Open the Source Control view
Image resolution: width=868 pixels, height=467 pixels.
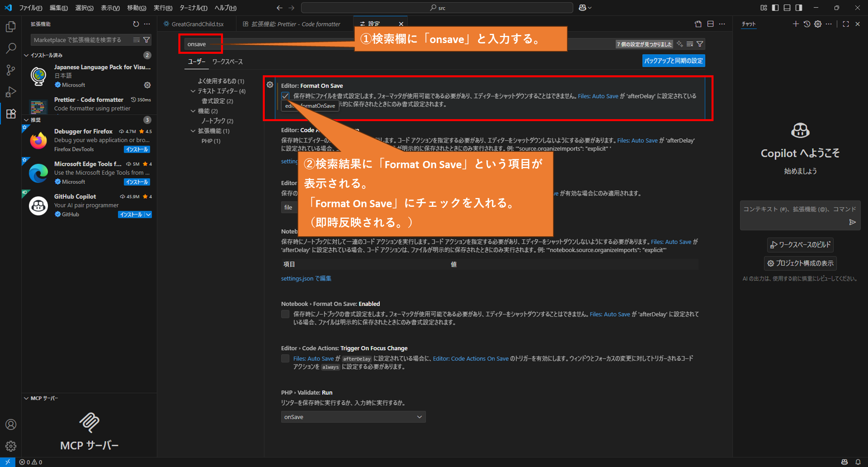click(11, 70)
